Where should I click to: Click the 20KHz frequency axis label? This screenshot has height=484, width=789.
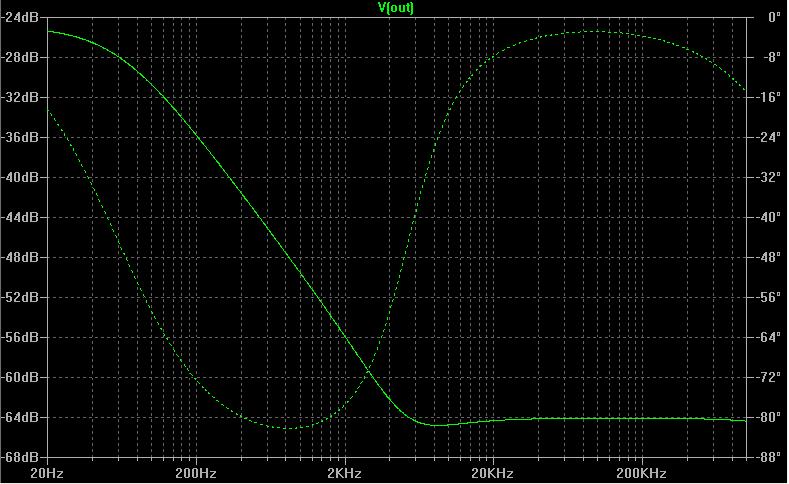(x=493, y=473)
